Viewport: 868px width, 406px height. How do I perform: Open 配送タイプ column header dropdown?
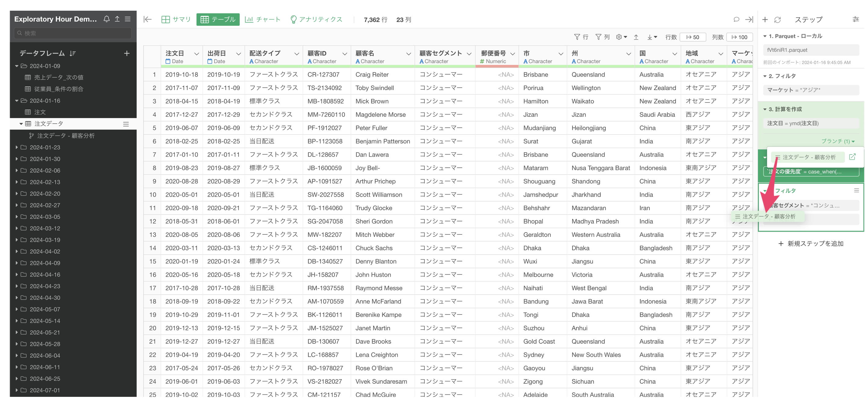(297, 53)
